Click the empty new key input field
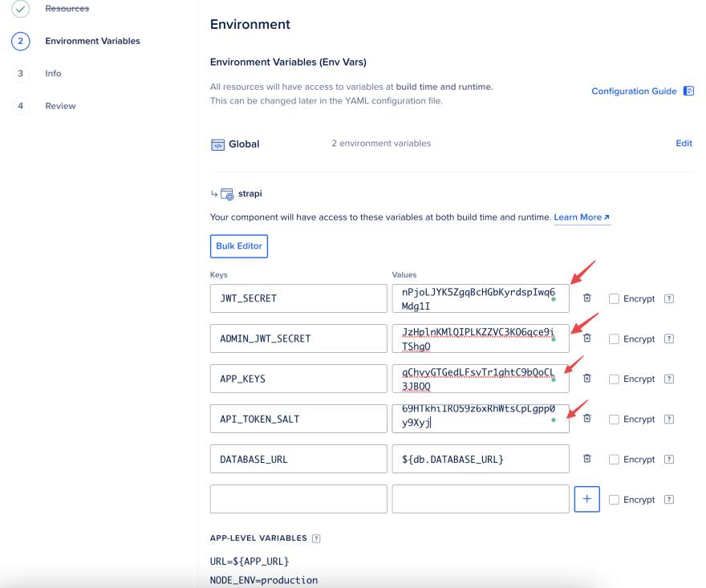Viewport: 706px width, 588px height. pyautogui.click(x=298, y=499)
